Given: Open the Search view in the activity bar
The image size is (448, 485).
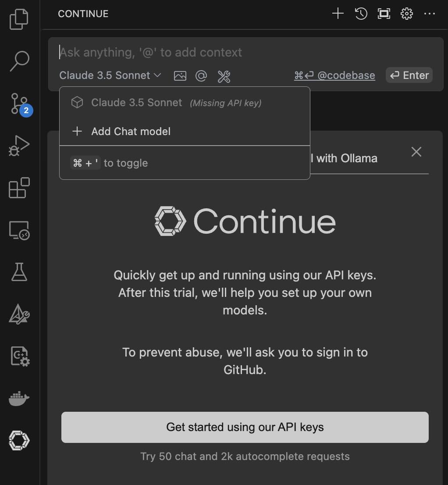Looking at the screenshot, I should tap(19, 61).
